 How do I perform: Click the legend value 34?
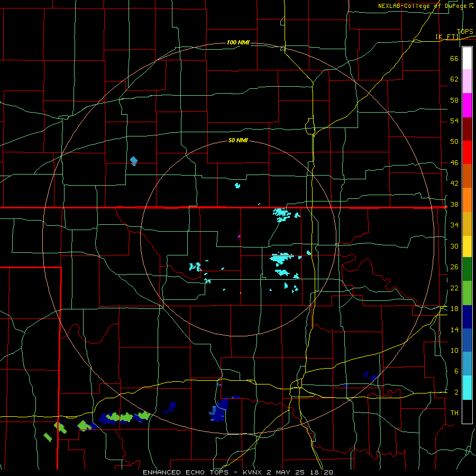(454, 225)
